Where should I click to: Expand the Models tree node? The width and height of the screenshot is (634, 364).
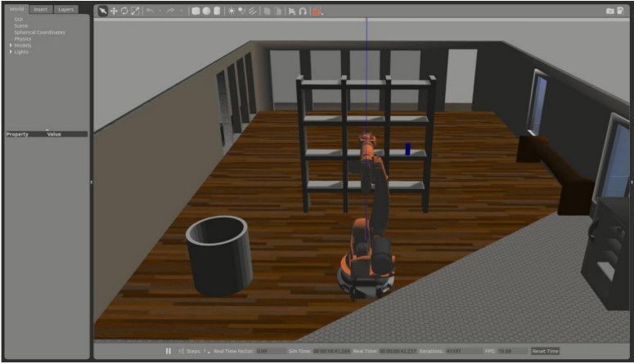point(11,45)
